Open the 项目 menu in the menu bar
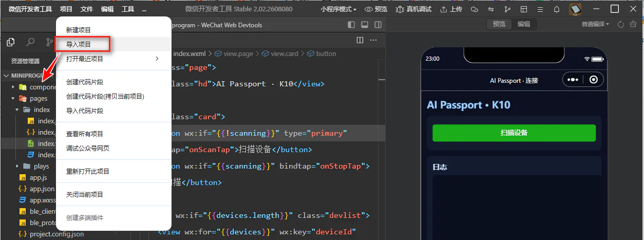The image size is (644, 240). [x=66, y=9]
